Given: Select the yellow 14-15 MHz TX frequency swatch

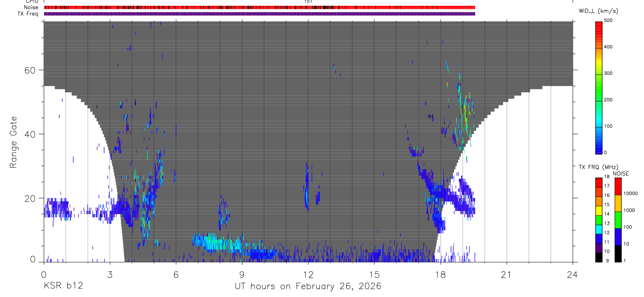Looking at the screenshot, I should [x=598, y=210].
